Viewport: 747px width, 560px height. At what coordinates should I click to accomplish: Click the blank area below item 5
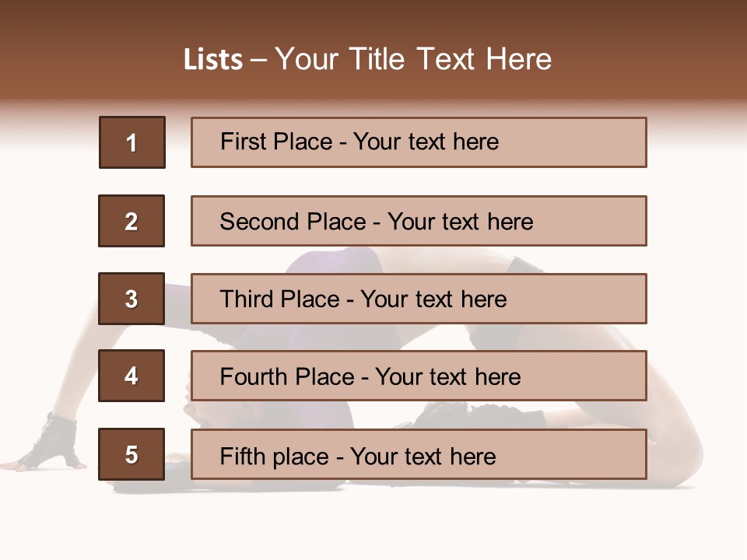(373, 521)
